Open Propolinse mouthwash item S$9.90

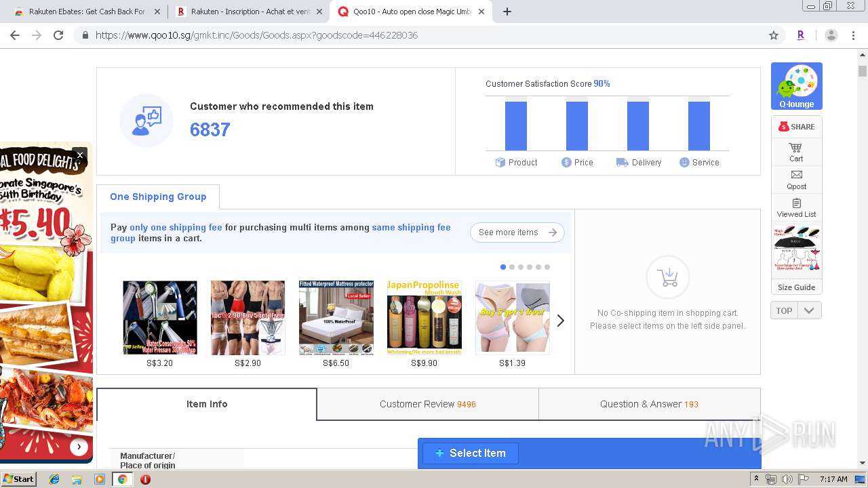click(x=425, y=318)
